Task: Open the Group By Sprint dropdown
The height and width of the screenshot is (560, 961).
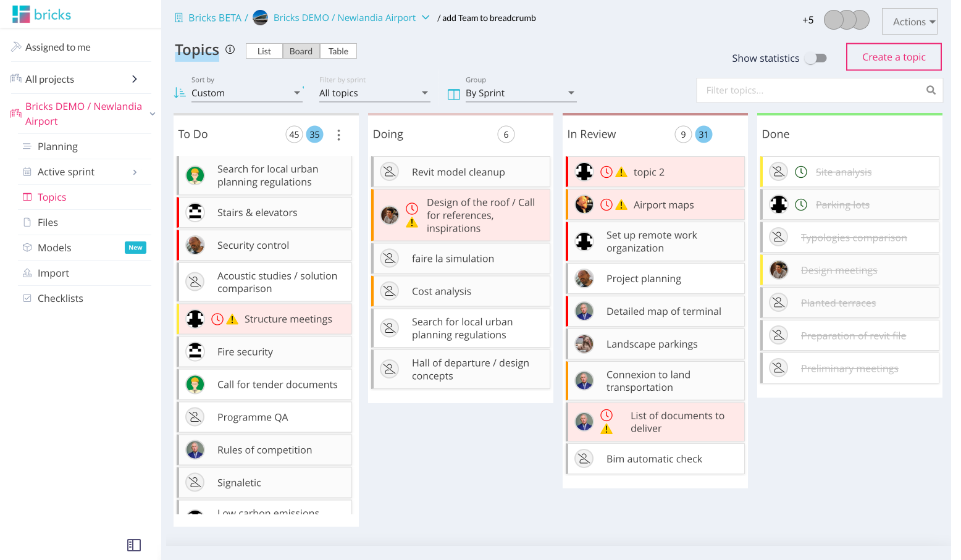Action: pos(519,93)
